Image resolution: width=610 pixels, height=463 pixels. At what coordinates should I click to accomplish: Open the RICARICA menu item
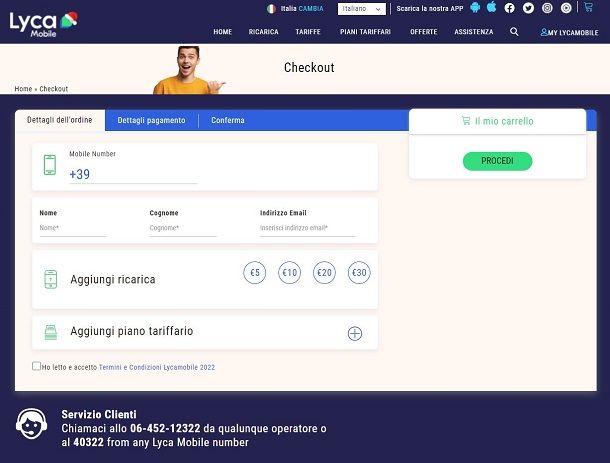click(263, 32)
